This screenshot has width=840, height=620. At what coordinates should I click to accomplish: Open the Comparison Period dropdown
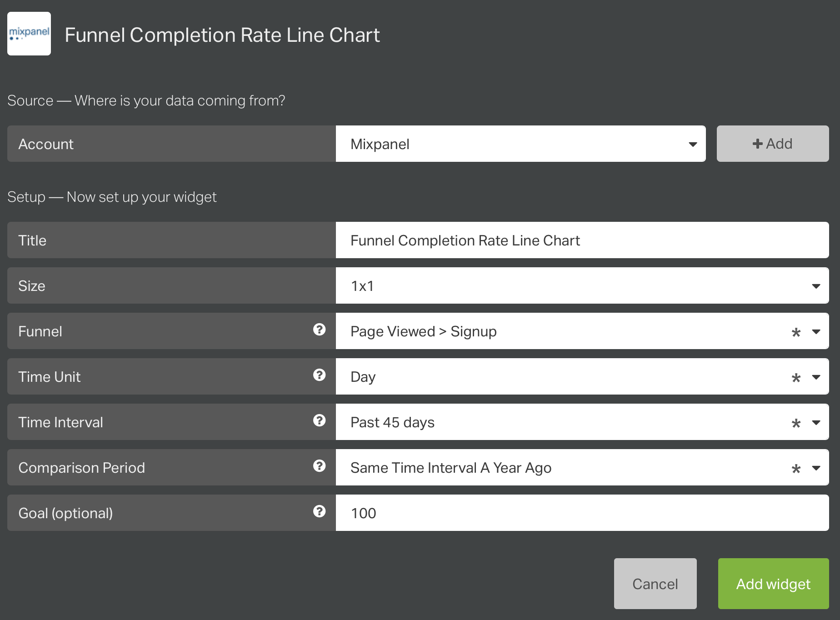pyautogui.click(x=582, y=467)
